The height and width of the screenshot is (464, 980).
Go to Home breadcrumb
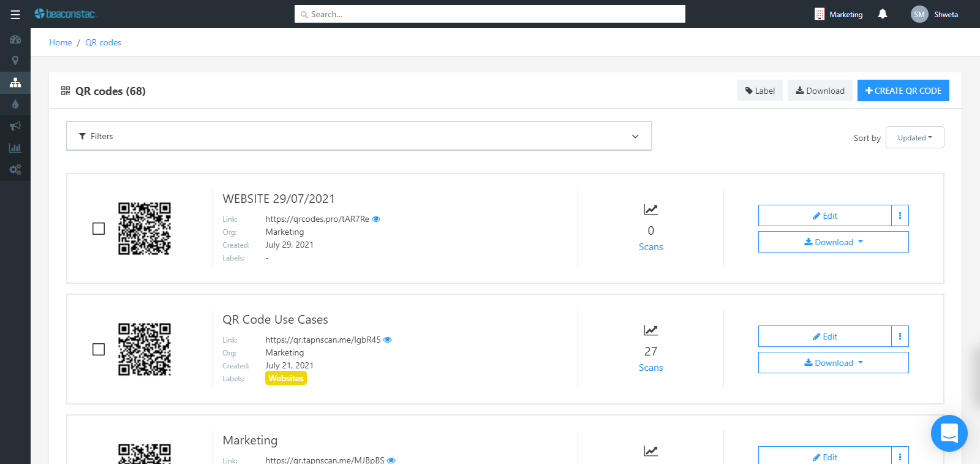(x=61, y=42)
